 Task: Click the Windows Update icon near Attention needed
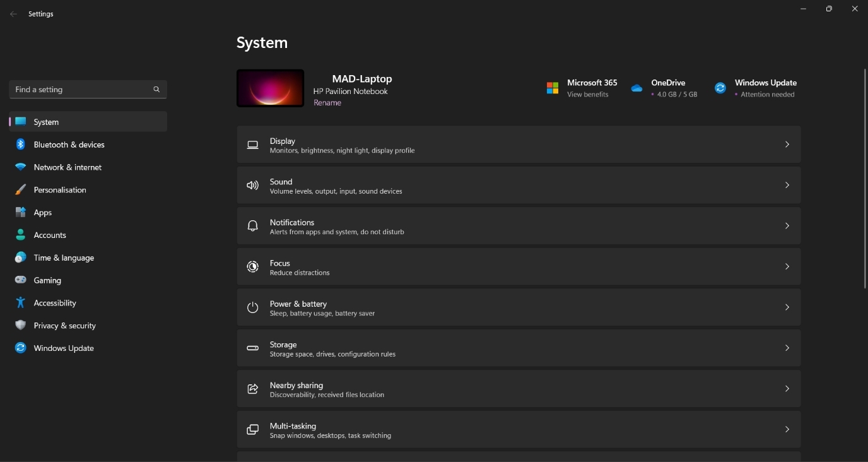[720, 88]
